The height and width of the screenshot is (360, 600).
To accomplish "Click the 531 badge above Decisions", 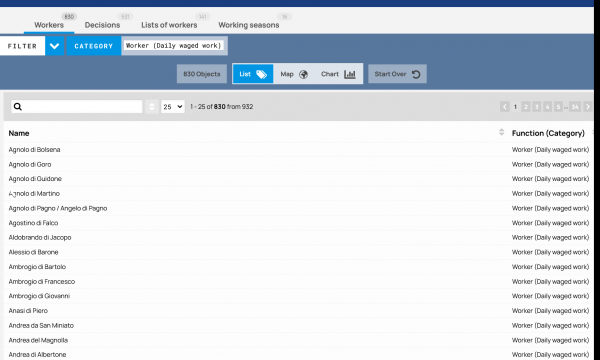I will [x=125, y=16].
